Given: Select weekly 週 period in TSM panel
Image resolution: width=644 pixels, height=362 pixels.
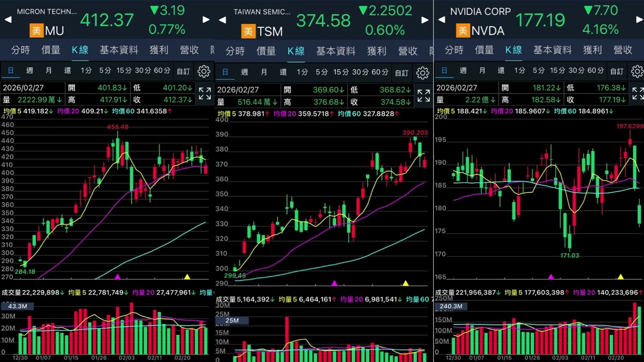Looking at the screenshot, I should click(245, 72).
